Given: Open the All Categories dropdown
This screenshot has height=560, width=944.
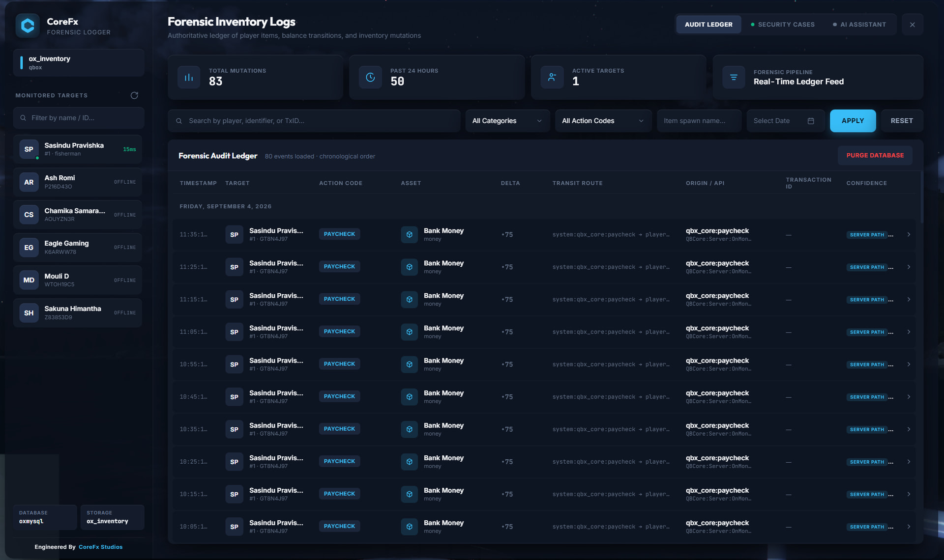Looking at the screenshot, I should coord(507,121).
